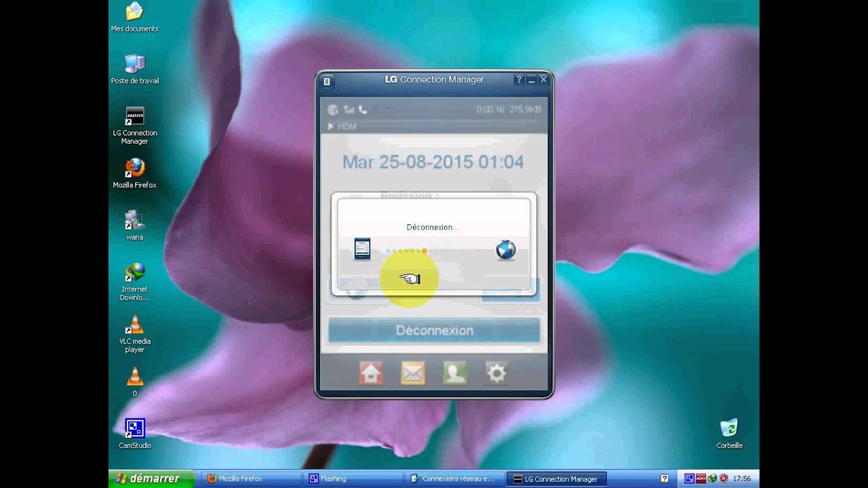Click the help question mark button

(x=519, y=79)
